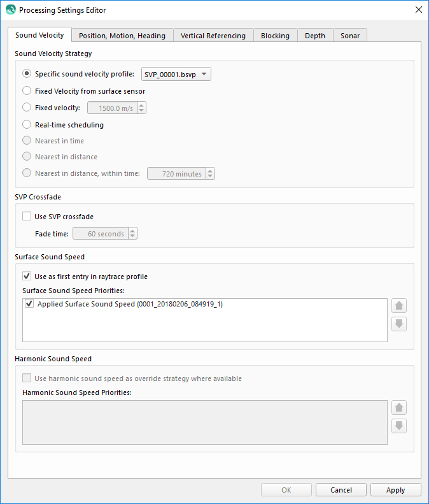429x504 pixels.
Task: Apply the processing settings
Action: coord(396,490)
